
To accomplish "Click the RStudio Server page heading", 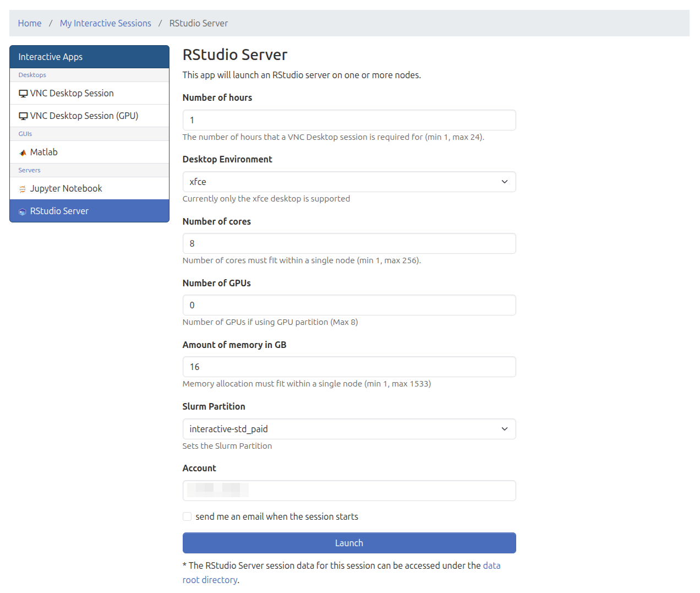I will [x=235, y=55].
